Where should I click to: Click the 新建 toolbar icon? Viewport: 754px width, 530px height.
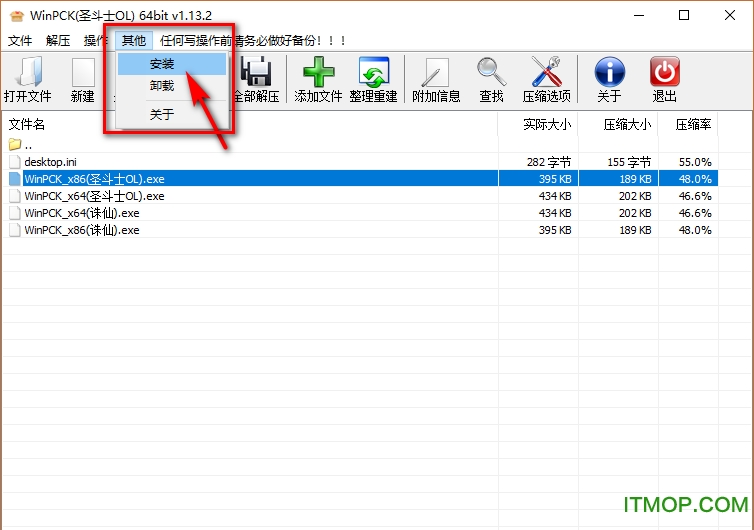click(83, 72)
